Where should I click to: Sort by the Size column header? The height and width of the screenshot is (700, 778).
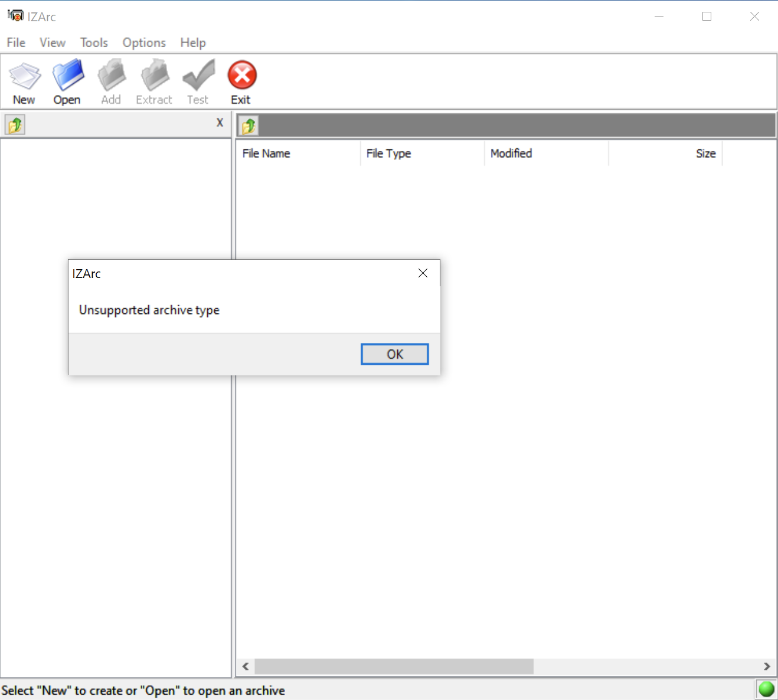[665, 153]
